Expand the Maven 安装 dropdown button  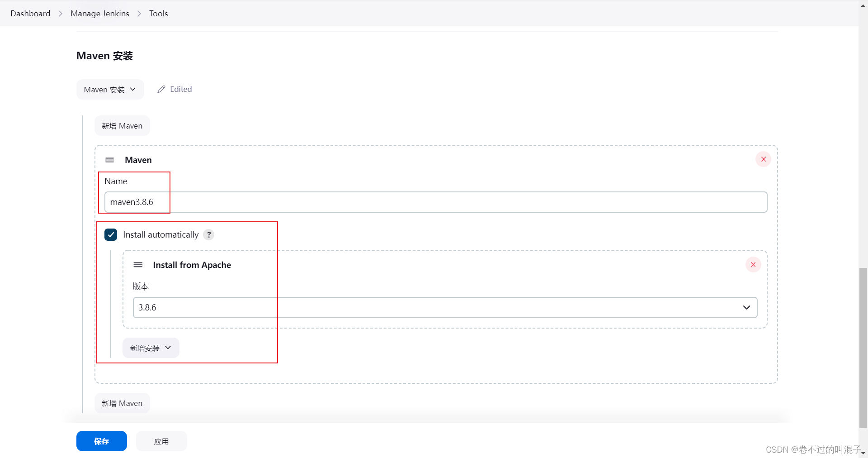[x=110, y=90]
